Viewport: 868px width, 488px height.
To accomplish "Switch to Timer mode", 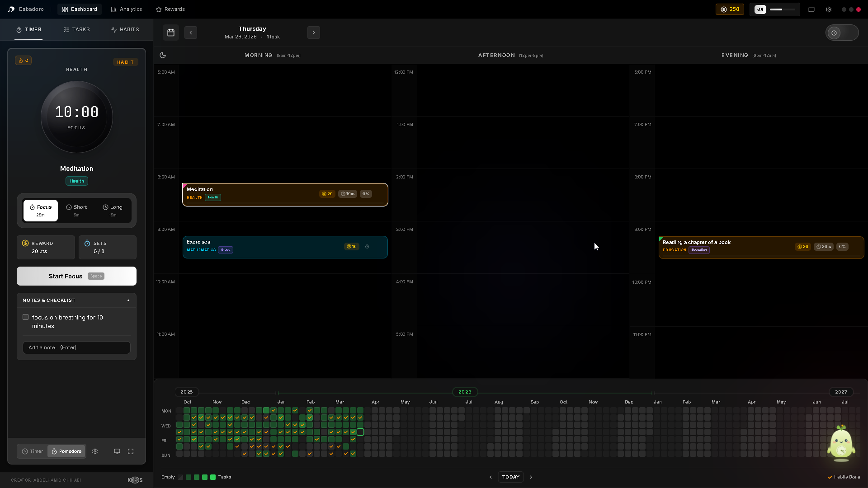I will point(33,451).
